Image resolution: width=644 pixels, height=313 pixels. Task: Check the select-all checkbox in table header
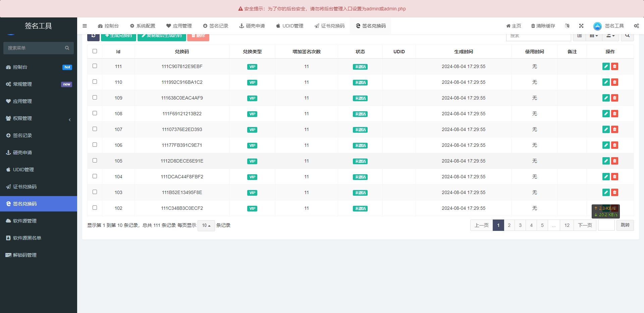[95, 51]
